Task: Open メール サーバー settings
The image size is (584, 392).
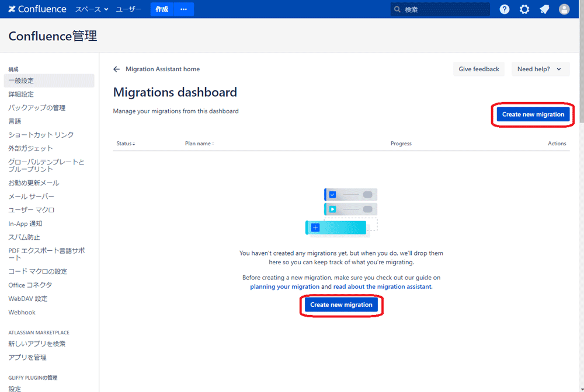Action: (x=32, y=197)
